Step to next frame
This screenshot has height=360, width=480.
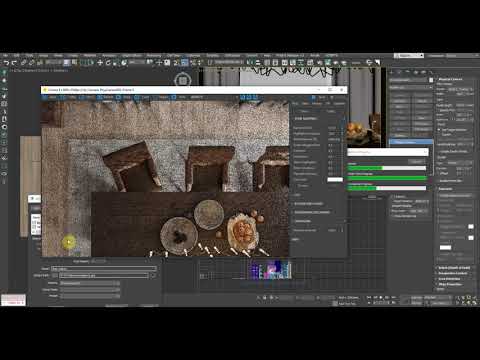[x=387, y=297]
